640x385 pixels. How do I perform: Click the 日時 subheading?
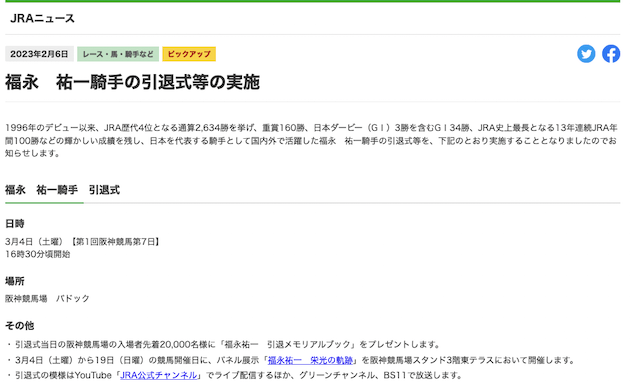coord(15,224)
